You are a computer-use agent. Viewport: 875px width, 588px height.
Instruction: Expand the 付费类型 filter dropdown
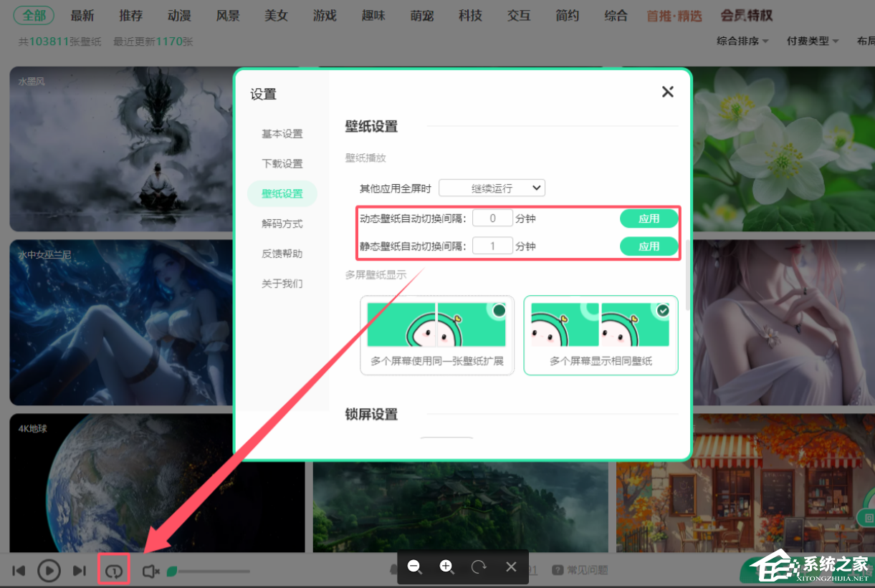(813, 42)
